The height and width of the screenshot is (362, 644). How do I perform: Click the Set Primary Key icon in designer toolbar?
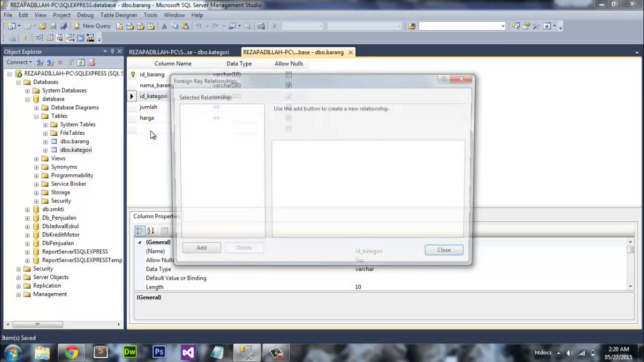tap(25, 38)
